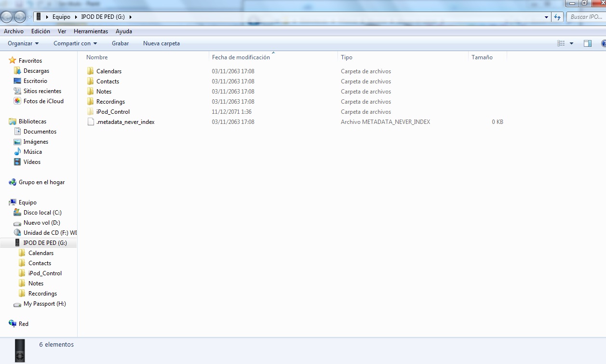The width and height of the screenshot is (606, 364).
Task: Open the Compartir con dropdown
Action: click(x=75, y=43)
